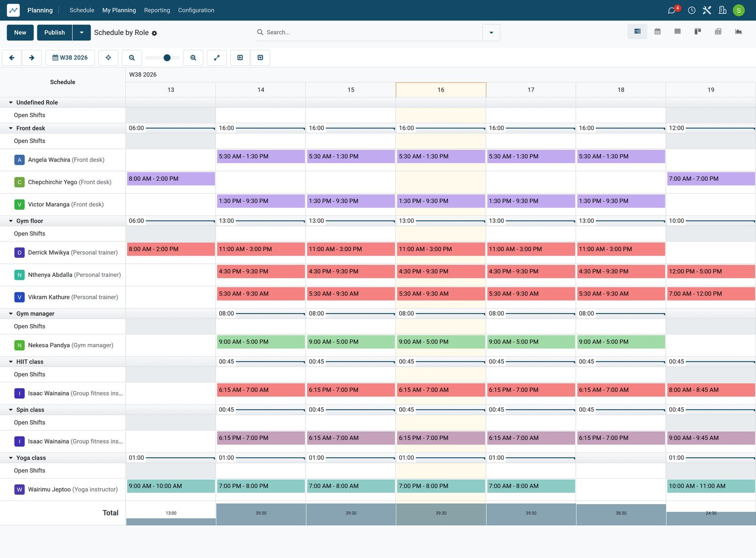Open Victor Maranga 1:30 PM shift on 18
Viewport: 756px width, 558px height.
point(621,201)
